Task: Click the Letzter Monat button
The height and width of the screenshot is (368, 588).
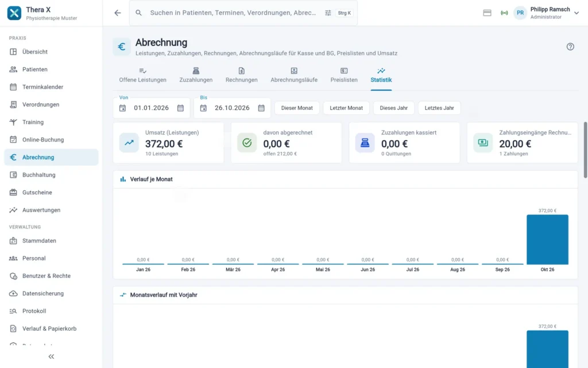Action: pyautogui.click(x=346, y=108)
